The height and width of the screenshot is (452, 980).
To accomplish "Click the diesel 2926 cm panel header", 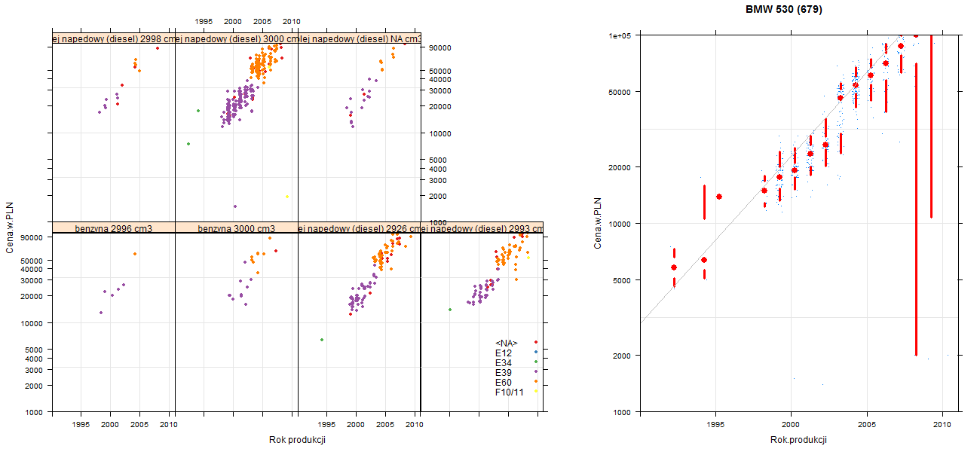I will (x=360, y=228).
